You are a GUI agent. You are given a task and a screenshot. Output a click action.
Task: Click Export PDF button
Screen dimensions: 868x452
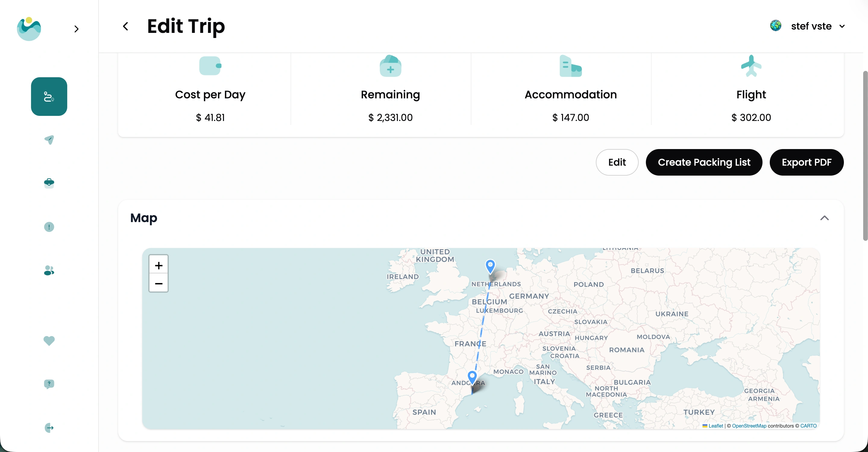tap(806, 162)
